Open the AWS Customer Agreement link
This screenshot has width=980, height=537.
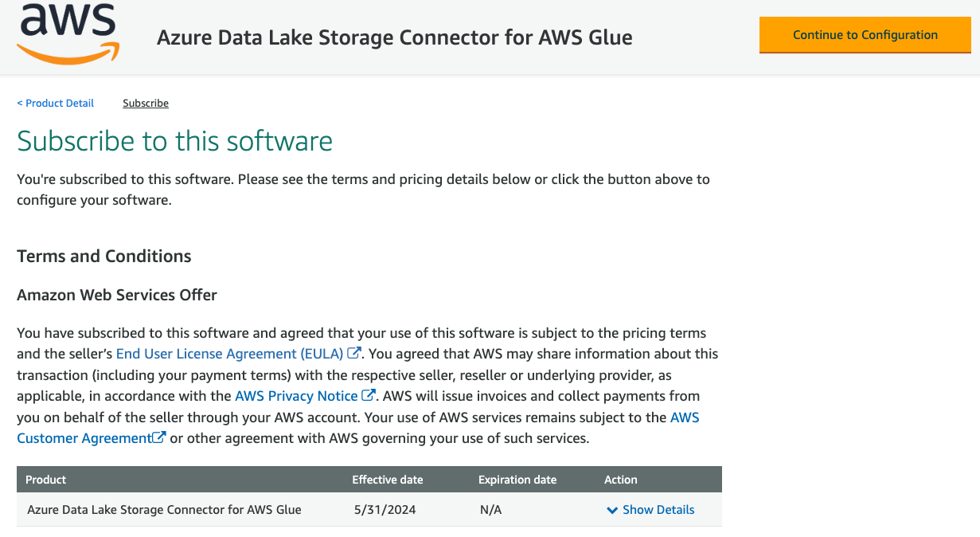[x=84, y=438]
